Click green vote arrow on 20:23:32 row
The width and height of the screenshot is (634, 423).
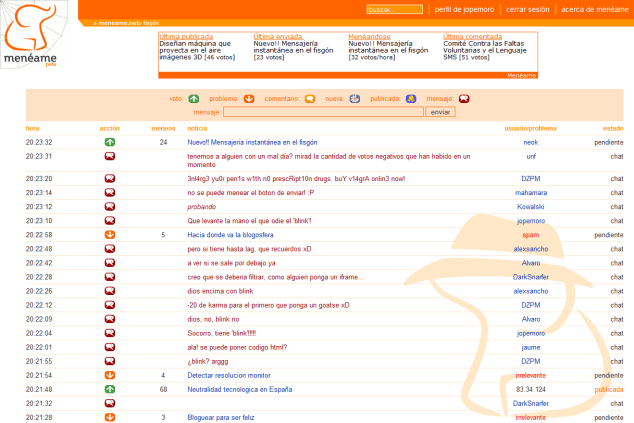(x=110, y=143)
